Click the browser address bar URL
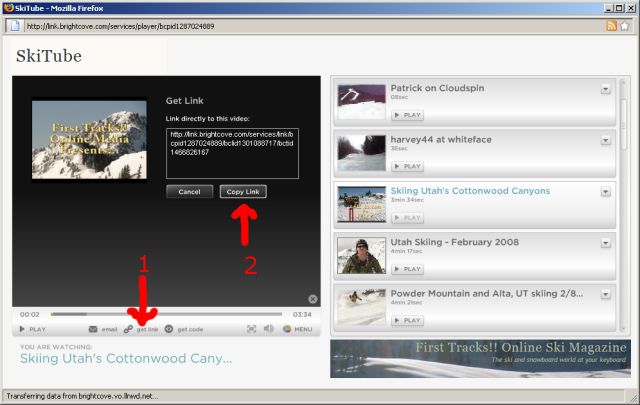 (120, 26)
